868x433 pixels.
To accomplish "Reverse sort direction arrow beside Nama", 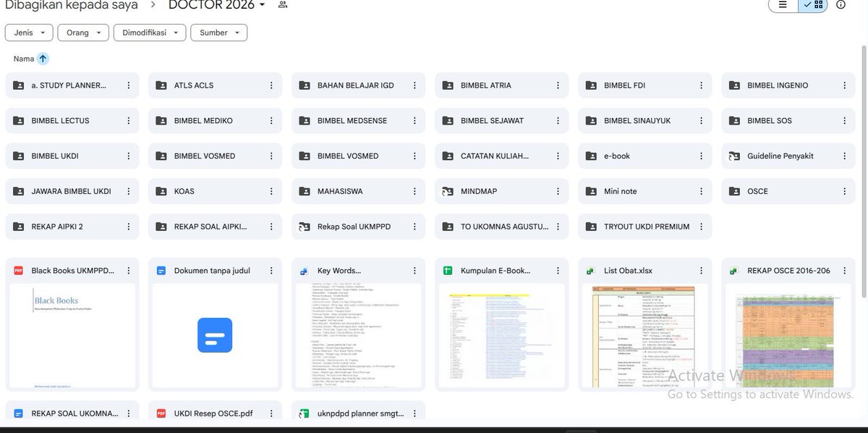I will (43, 59).
